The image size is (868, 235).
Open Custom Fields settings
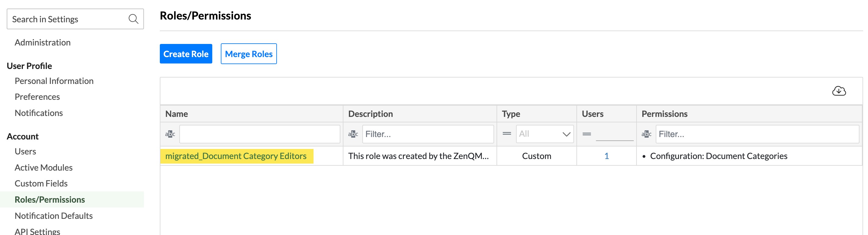(41, 183)
